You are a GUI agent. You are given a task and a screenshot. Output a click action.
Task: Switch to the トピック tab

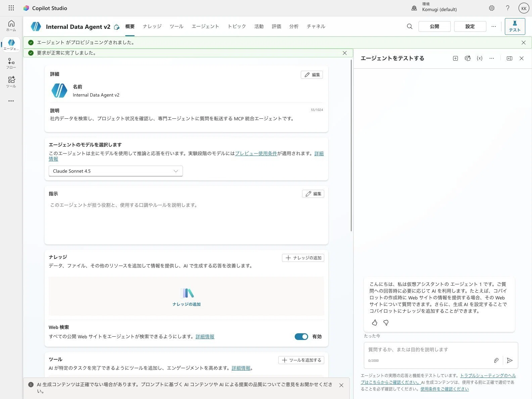coord(237,26)
